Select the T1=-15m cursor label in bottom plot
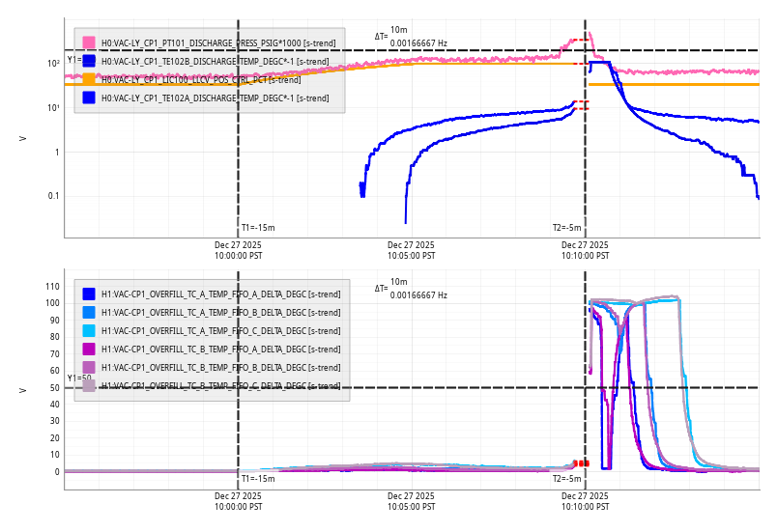The height and width of the screenshot is (532, 777). click(x=258, y=479)
